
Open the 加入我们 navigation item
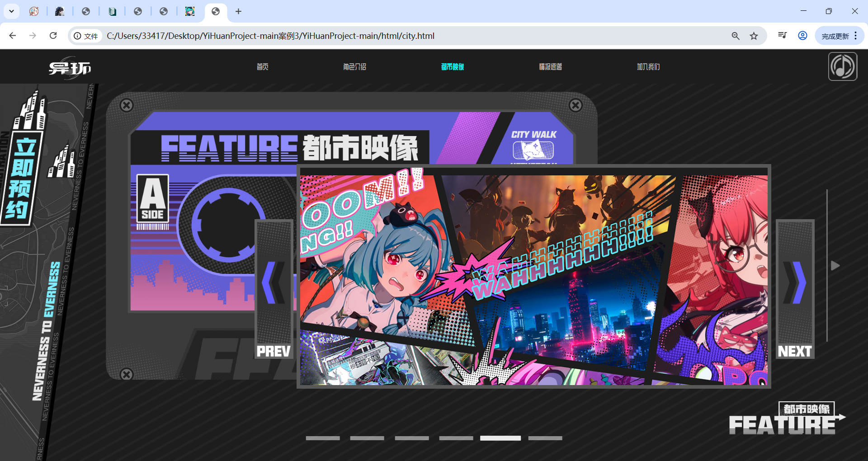tap(648, 66)
